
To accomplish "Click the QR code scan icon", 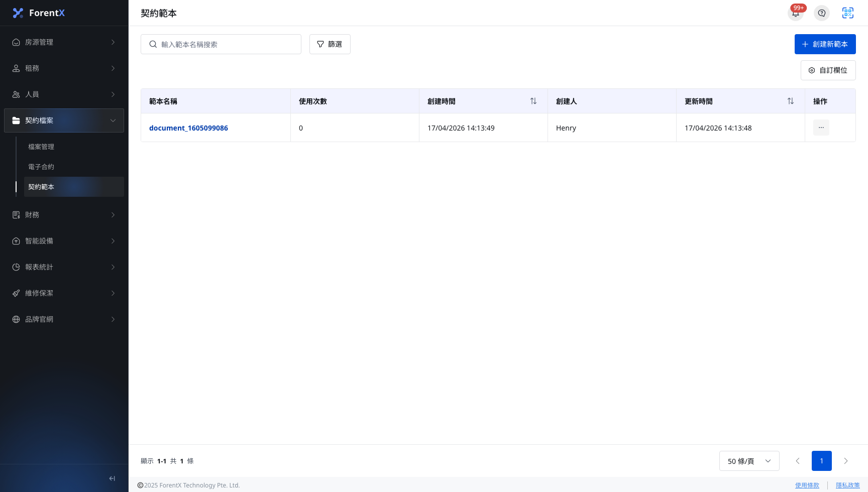I will (x=848, y=13).
